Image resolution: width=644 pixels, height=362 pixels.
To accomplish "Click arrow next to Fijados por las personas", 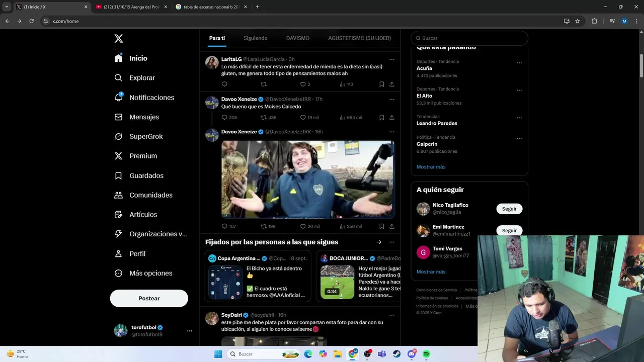I will [379, 242].
